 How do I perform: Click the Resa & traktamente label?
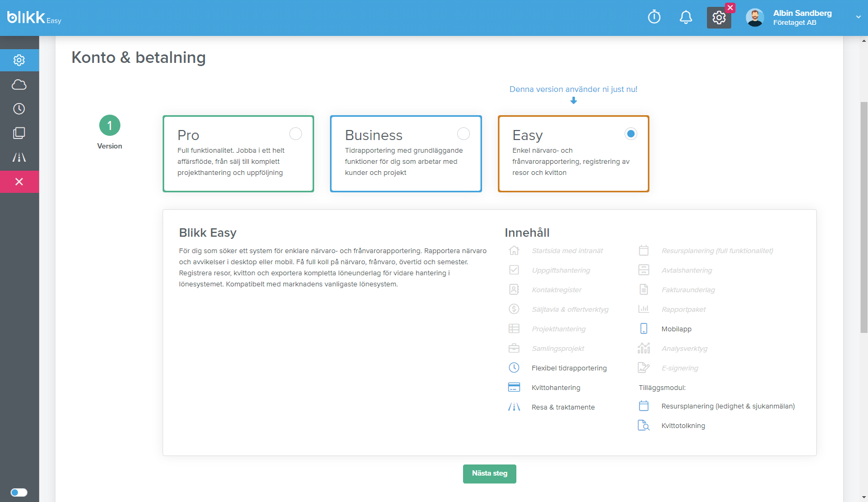click(563, 407)
